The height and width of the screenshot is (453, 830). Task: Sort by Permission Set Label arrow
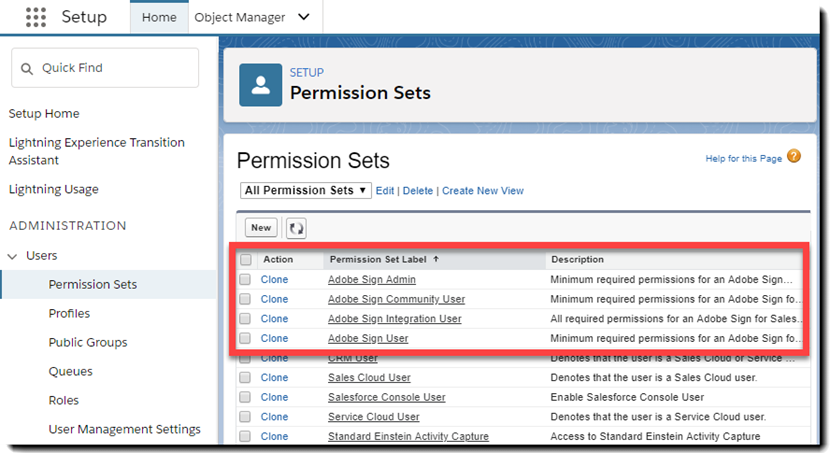coord(436,259)
